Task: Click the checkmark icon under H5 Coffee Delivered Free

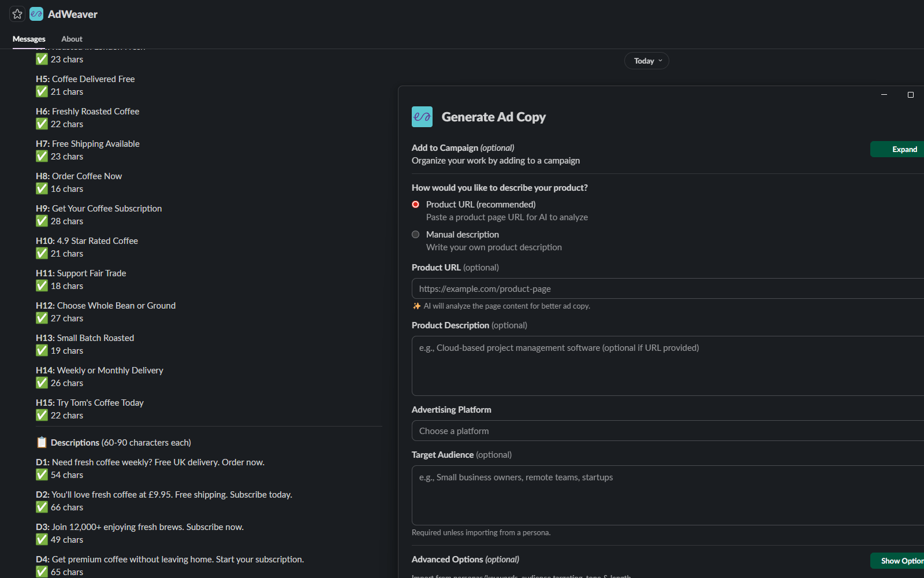Action: (41, 91)
